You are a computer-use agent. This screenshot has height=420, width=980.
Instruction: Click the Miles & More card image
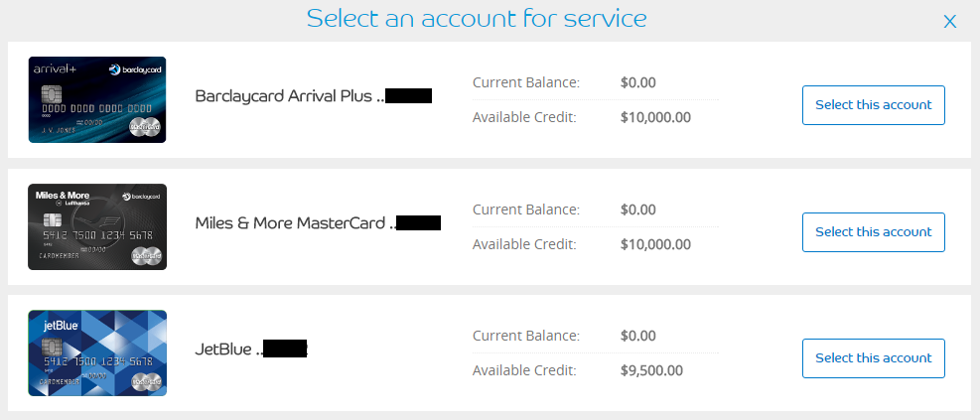pyautogui.click(x=97, y=226)
